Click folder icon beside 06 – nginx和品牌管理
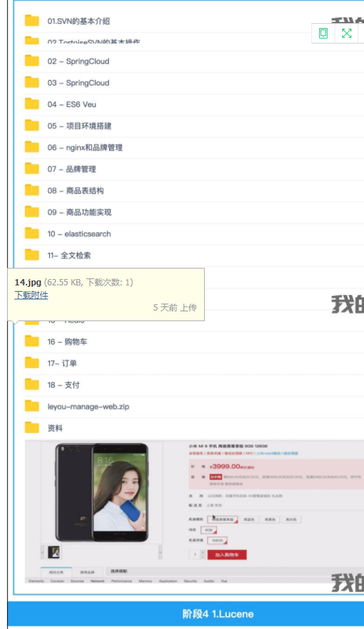This screenshot has height=629, width=364. click(32, 147)
